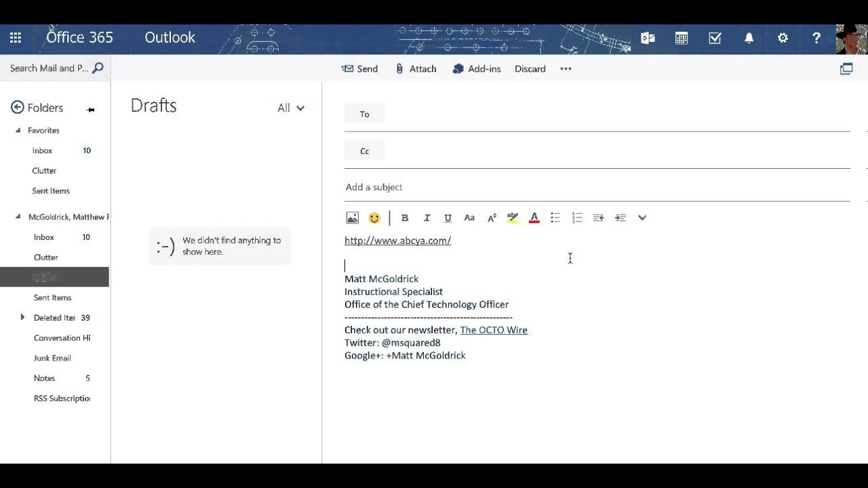Image resolution: width=868 pixels, height=488 pixels.
Task: Open the more actions ellipsis
Action: pyautogui.click(x=566, y=68)
